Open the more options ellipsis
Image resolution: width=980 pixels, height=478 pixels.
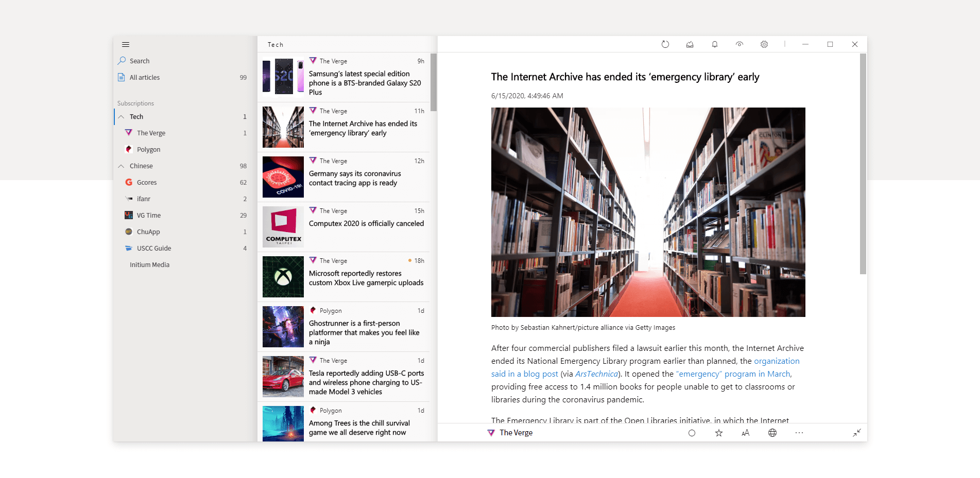[x=799, y=433]
